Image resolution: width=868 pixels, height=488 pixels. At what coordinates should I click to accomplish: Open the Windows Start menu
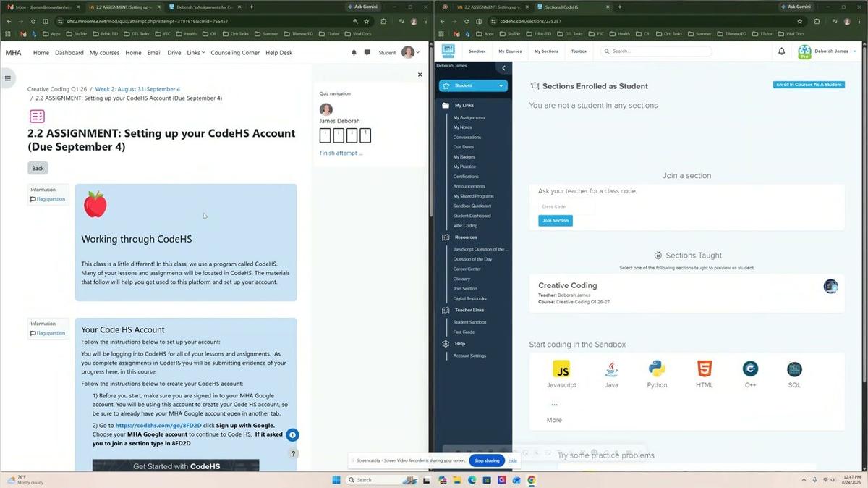tap(336, 480)
